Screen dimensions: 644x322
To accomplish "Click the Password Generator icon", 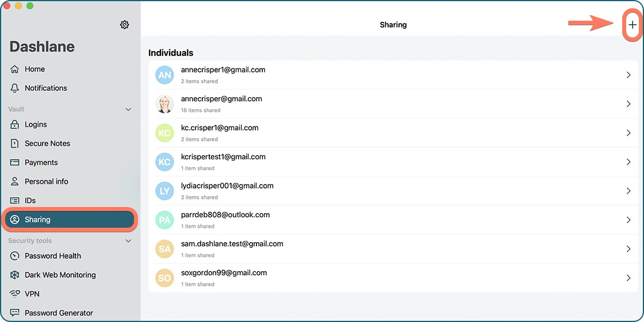I will [x=15, y=313].
